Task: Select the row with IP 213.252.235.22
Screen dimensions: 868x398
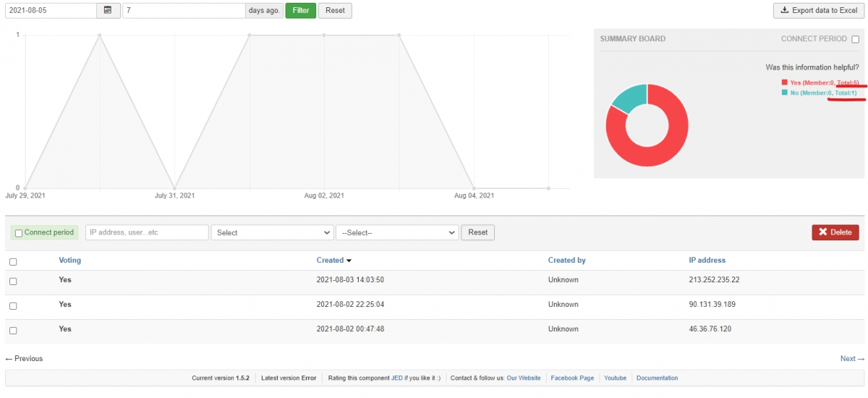Action: [x=13, y=281]
